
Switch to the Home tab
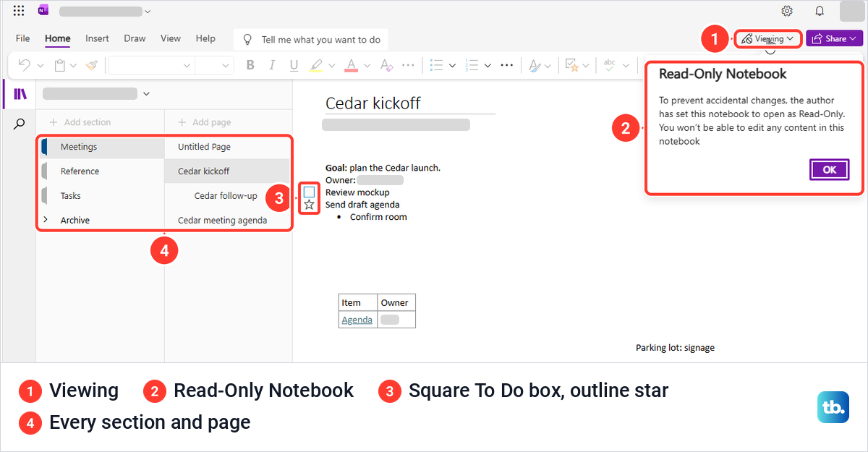click(x=58, y=38)
